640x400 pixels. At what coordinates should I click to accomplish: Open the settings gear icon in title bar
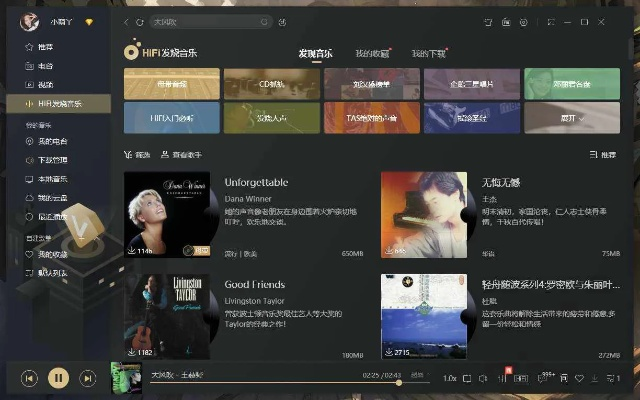(524, 21)
